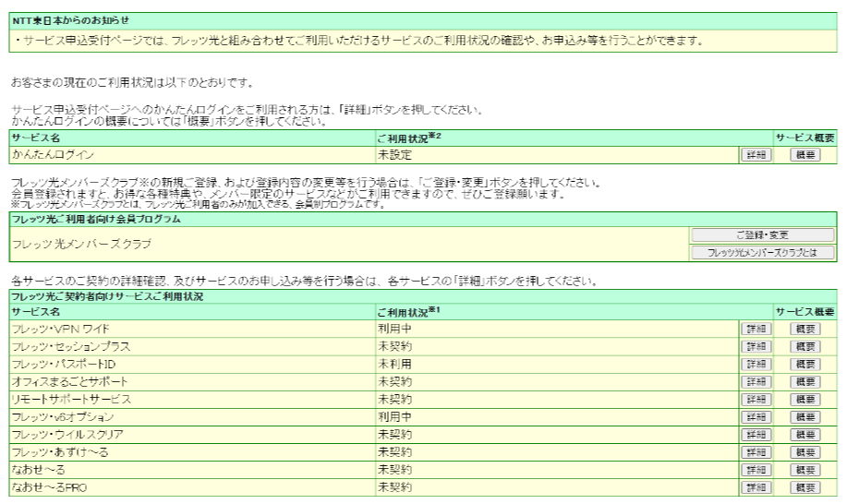
Task: Select 利用中 status for フレッツ・v6オプション
Action: (395, 417)
